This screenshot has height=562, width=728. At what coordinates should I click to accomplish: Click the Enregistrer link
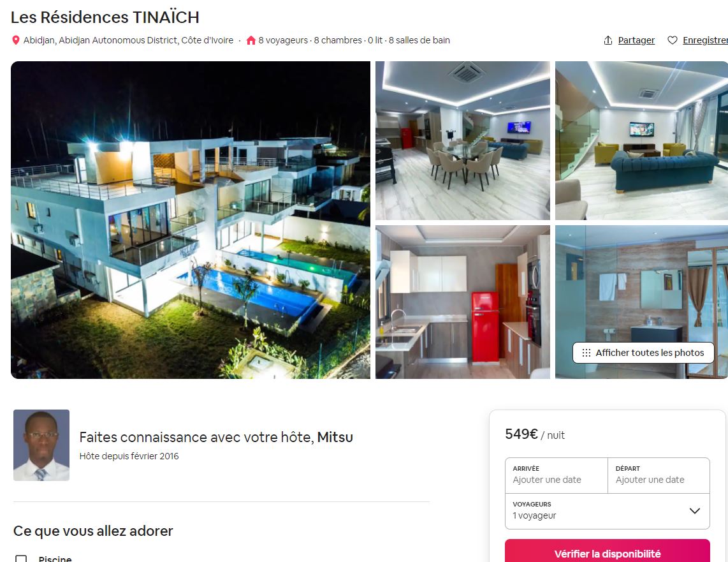(705, 40)
